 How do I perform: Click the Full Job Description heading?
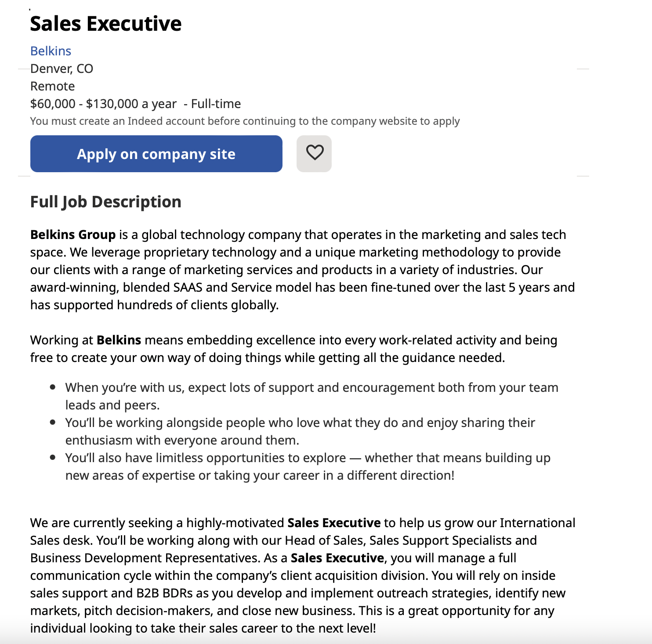[x=105, y=202]
